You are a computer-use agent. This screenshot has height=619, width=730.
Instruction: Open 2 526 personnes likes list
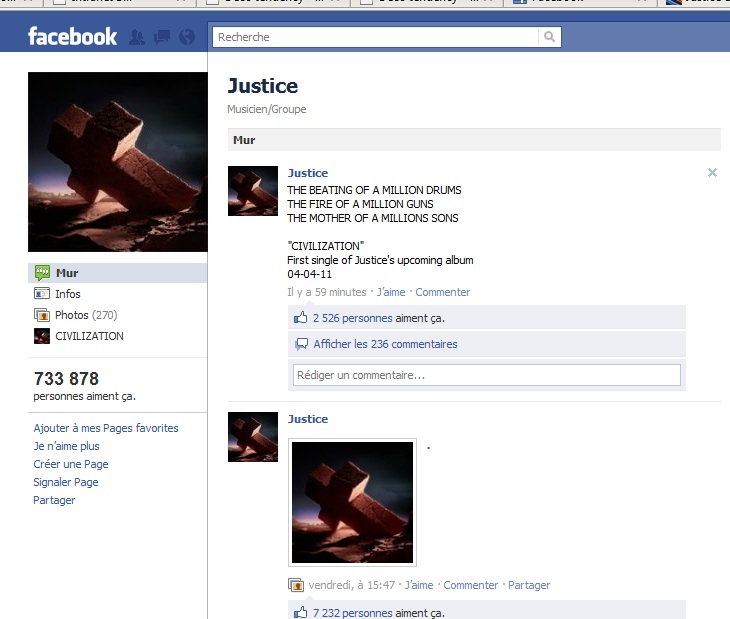coord(353,318)
